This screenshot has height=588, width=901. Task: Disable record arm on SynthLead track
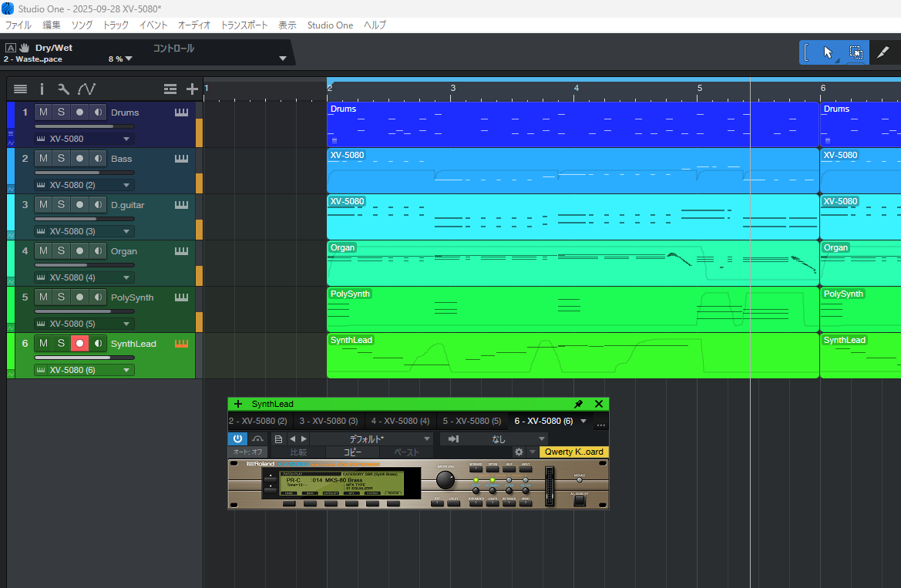tap(79, 344)
